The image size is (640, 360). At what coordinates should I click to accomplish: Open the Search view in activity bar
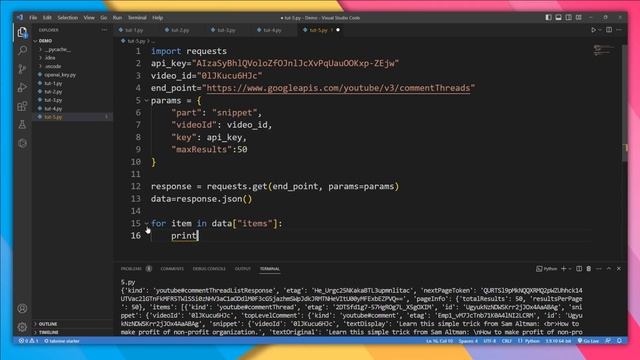click(x=22, y=50)
